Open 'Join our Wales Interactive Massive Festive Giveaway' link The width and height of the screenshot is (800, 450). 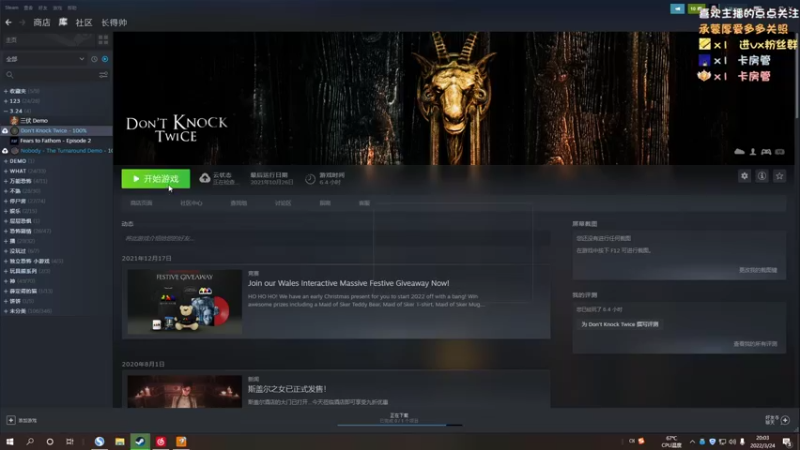click(x=348, y=283)
